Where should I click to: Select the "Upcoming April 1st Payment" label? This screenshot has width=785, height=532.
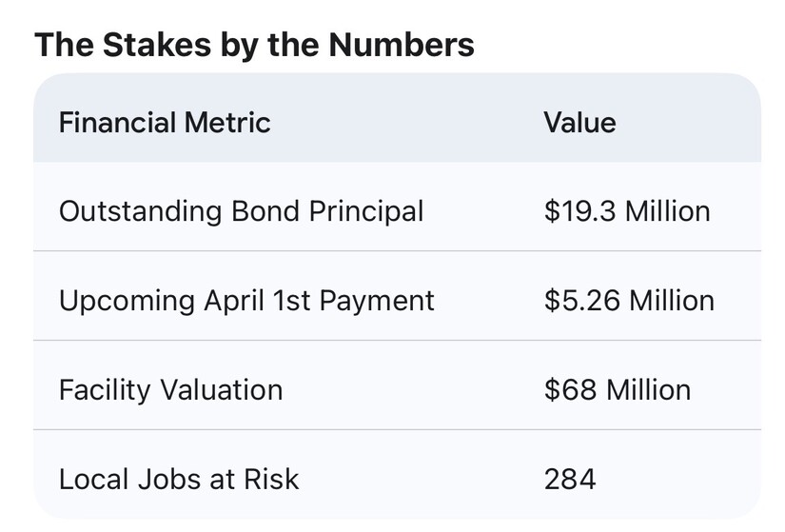(246, 300)
